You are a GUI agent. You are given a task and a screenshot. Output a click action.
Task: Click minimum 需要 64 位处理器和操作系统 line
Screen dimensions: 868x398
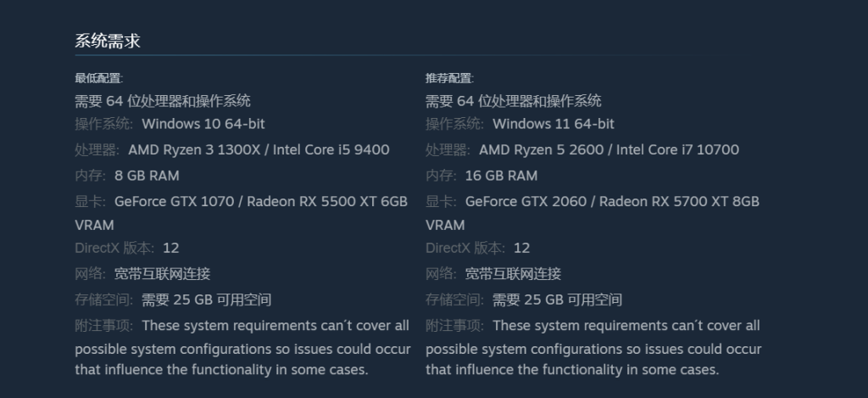163,101
